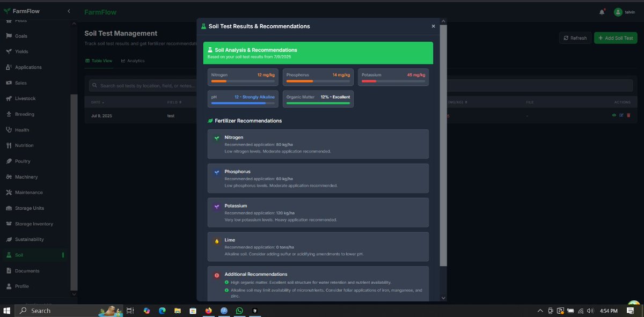Click the pH level bar
The image size is (644, 317).
243,103
